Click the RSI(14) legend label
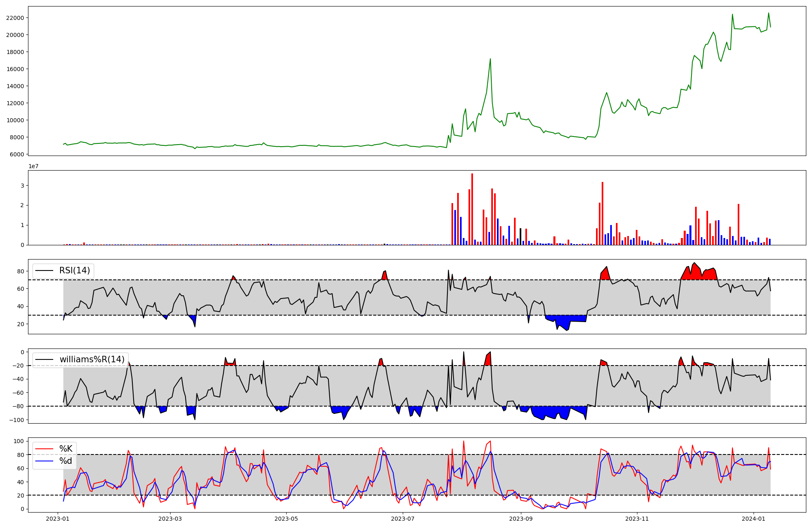Screen dimensions: 812x528 (75, 270)
